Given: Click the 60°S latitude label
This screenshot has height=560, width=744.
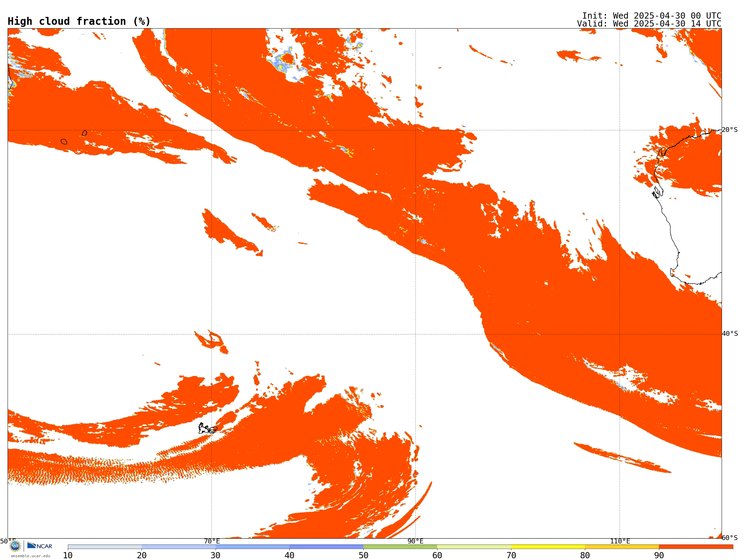Looking at the screenshot, I should 730,538.
